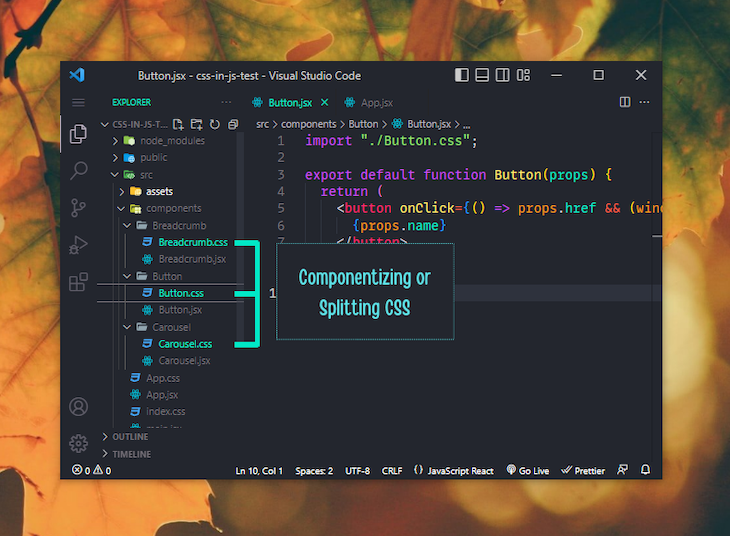Screen dimensions: 730x536
Task: Toggle the primary side bar layout button
Action: point(461,75)
